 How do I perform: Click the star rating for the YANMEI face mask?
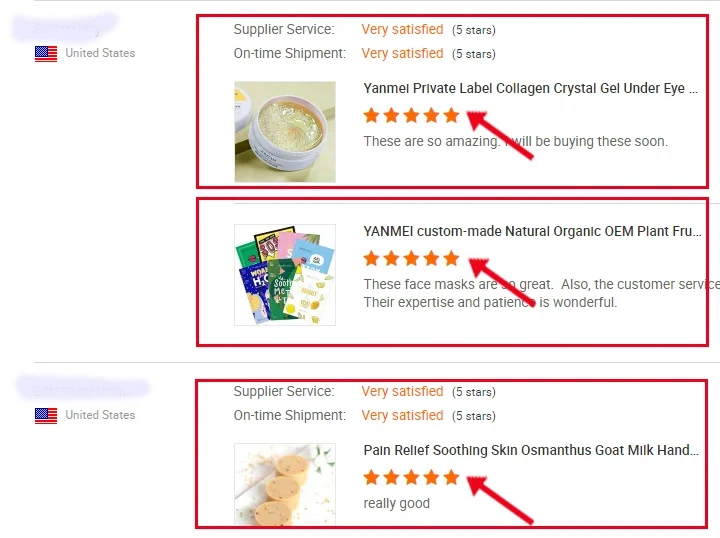[x=411, y=258]
